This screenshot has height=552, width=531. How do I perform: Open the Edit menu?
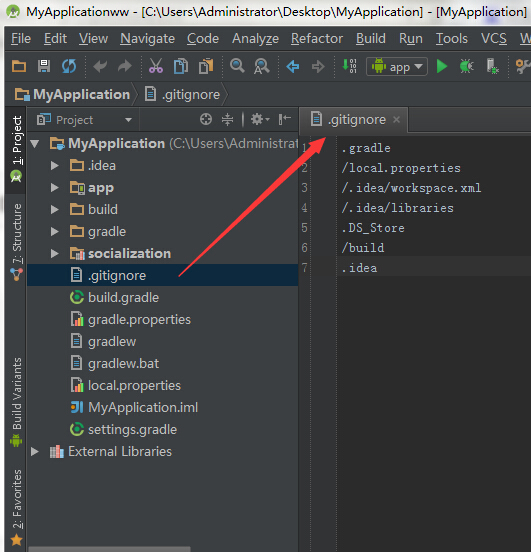(55, 38)
